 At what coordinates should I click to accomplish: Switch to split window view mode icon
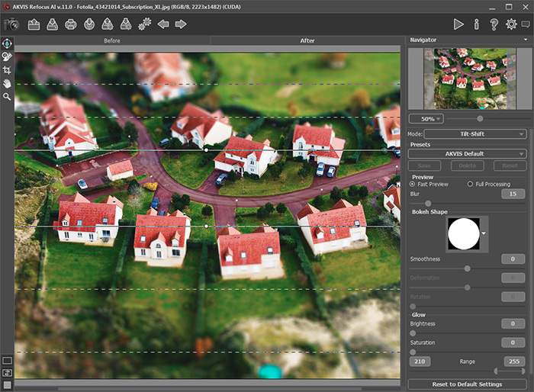coord(7,373)
